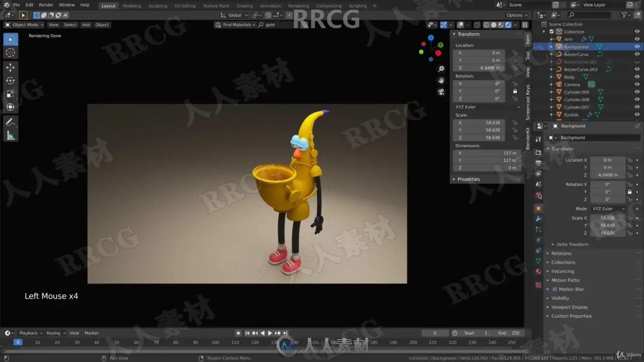Expand the Relations panel
This screenshot has height=362, width=644.
(561, 253)
